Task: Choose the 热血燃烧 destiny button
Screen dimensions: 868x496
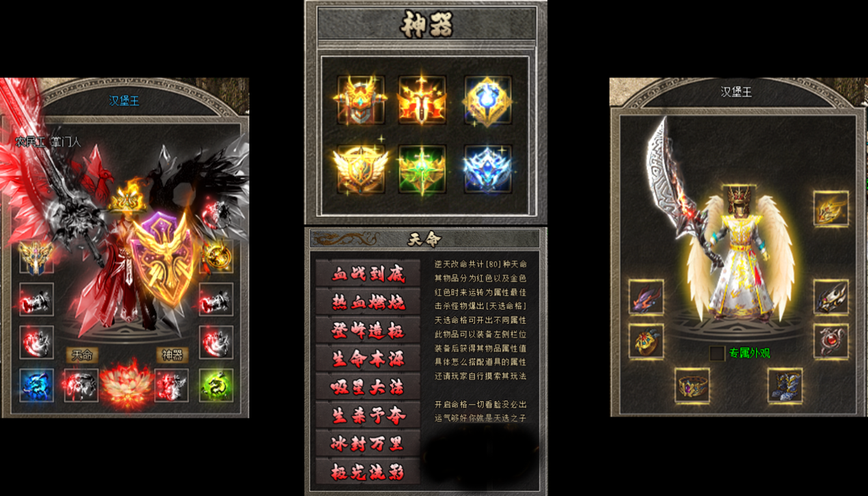Action: 368,302
